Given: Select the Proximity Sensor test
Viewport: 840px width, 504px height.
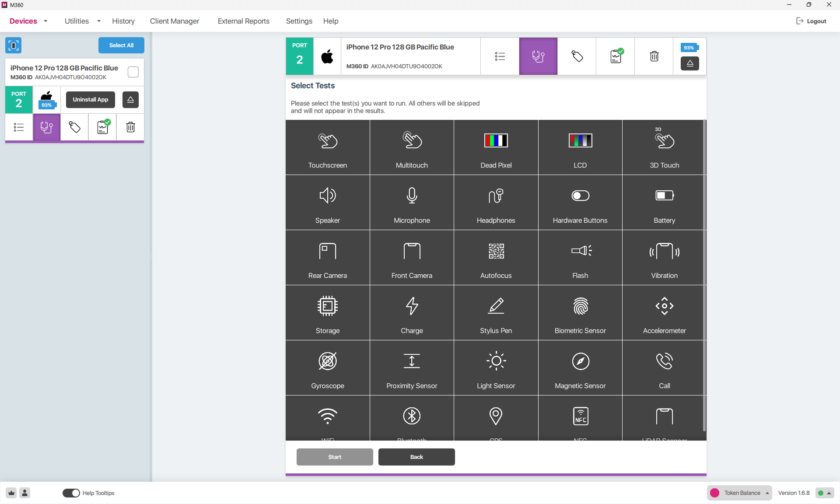Looking at the screenshot, I should (412, 368).
